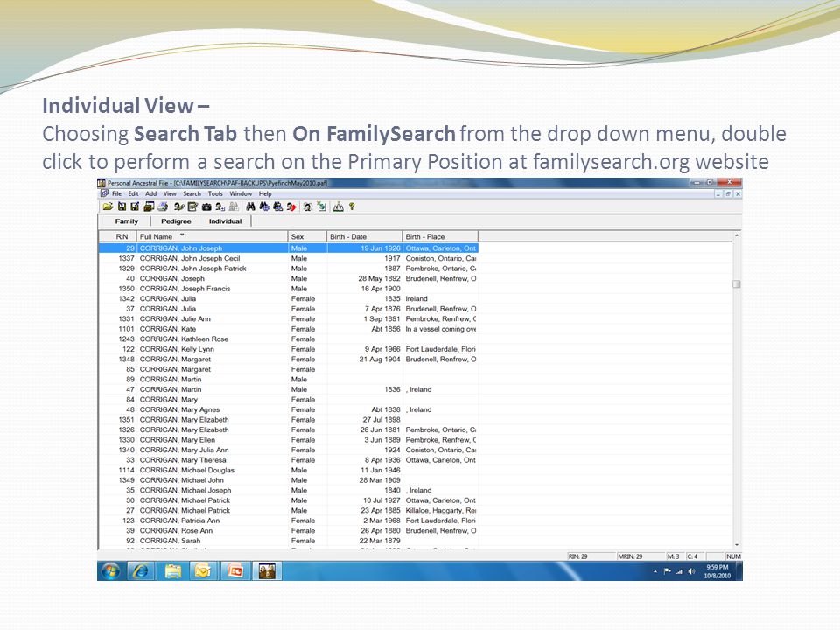
Task: Open the Window menu
Action: coord(241,194)
